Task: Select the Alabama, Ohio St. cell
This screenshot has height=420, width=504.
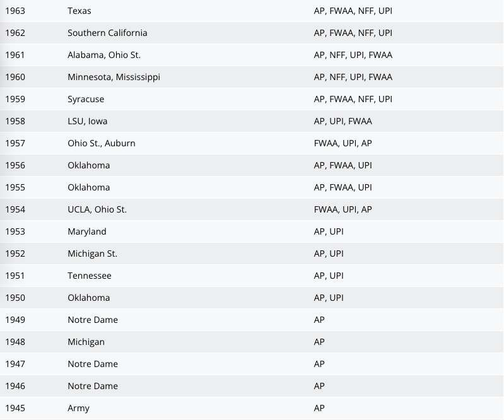Action: [104, 55]
